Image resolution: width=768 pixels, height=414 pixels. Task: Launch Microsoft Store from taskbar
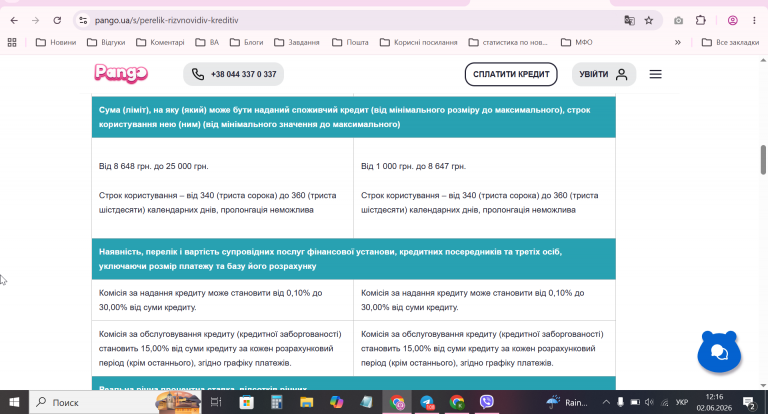point(246,402)
